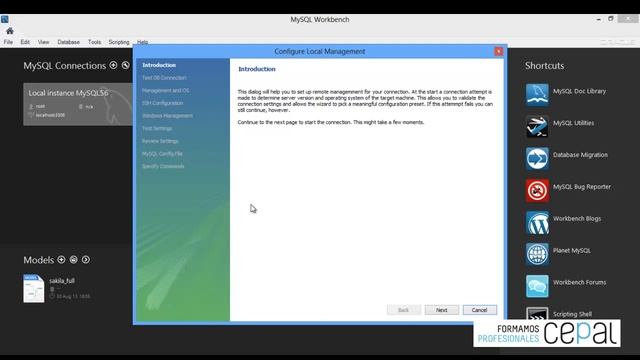Close the Configure Local Management dialog
Viewport: 640px width, 360px height.
pos(498,51)
